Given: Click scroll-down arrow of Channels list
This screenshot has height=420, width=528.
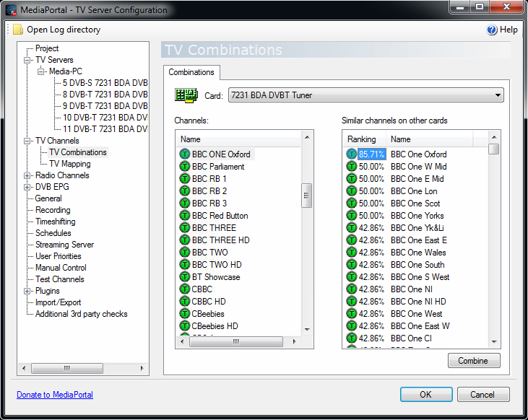Looking at the screenshot, I should coord(307,330).
